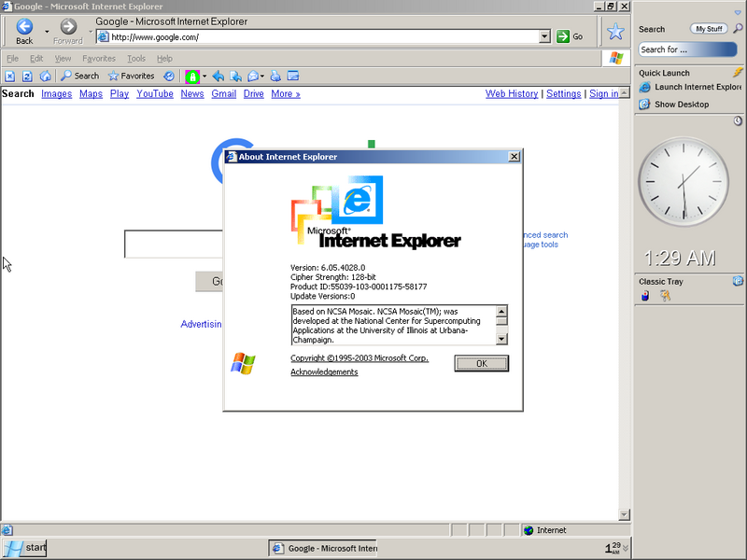Screen dimensions: 747x560
Task: Open the Play link
Action: coord(120,94)
